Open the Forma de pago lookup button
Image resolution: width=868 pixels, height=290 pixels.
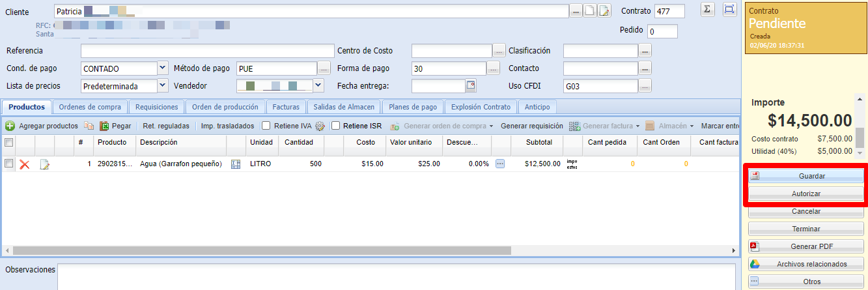[x=494, y=68]
